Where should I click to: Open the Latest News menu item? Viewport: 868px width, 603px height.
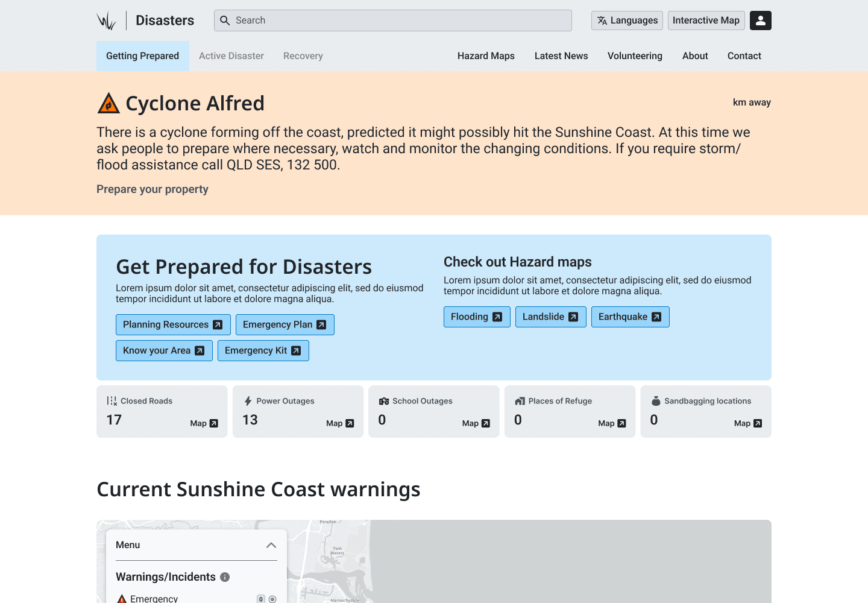561,56
